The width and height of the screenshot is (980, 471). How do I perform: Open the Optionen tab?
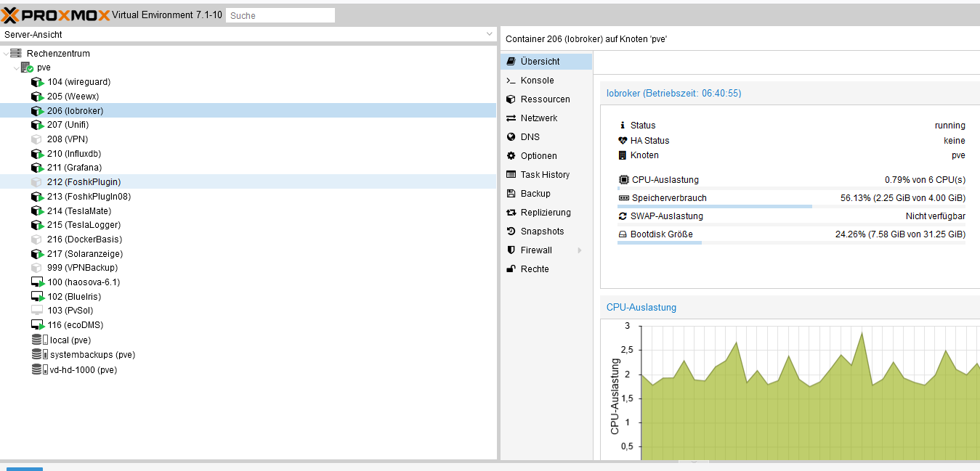546,156
